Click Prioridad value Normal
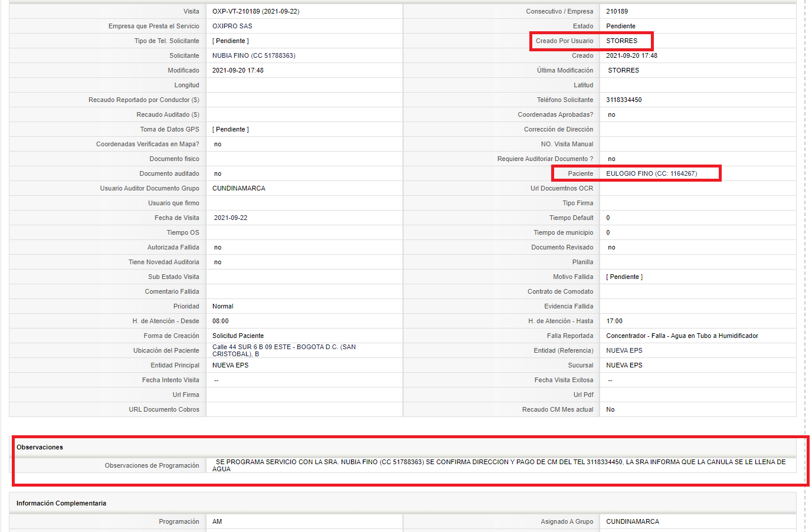812x532 pixels. pos(222,306)
